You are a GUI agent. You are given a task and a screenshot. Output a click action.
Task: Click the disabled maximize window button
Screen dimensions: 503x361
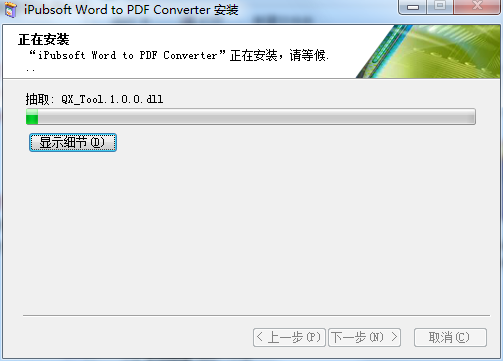440,7
